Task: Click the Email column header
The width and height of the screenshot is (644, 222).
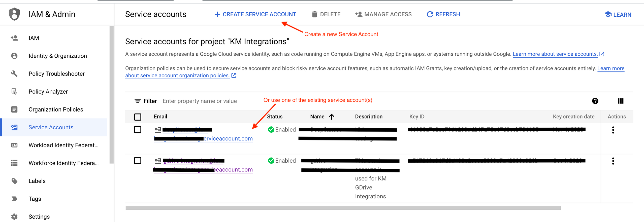Action: (160, 117)
